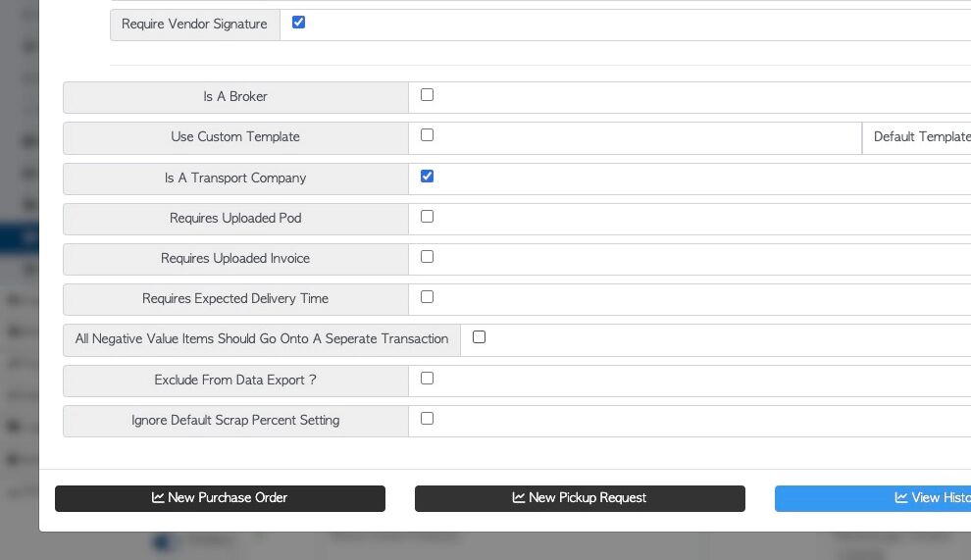
Task: Disable the Is A Transport Company checkbox
Action: coord(427,177)
